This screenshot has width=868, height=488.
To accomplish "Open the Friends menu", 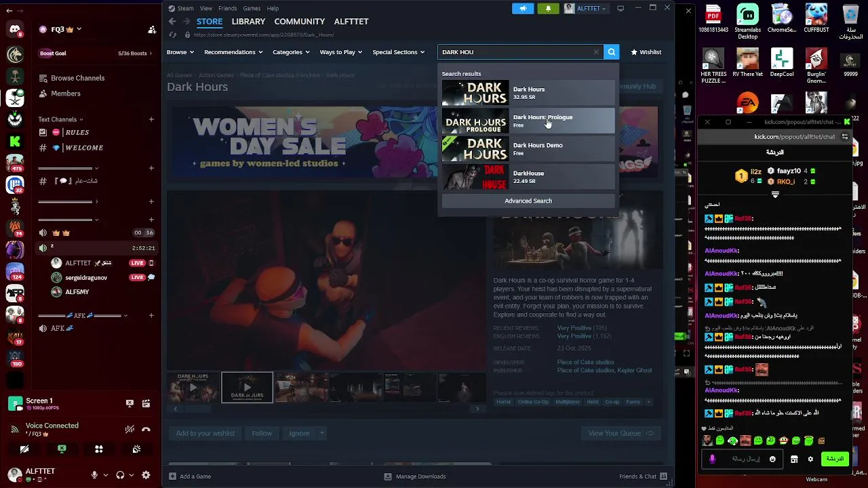I will pos(228,8).
